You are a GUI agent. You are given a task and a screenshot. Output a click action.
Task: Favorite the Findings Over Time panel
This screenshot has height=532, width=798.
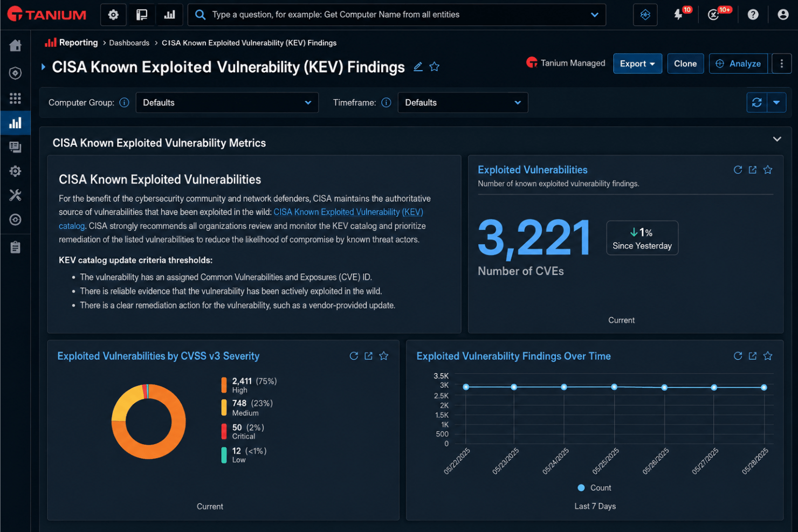coord(768,356)
